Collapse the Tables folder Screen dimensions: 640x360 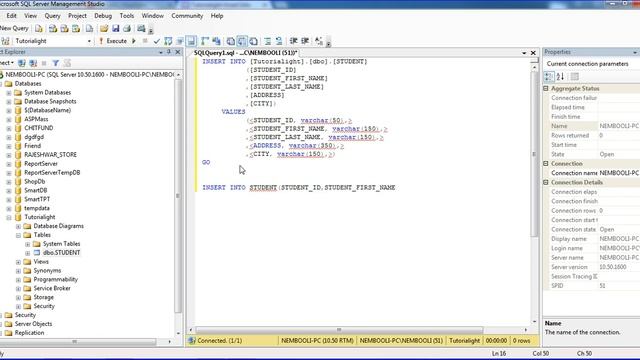click(x=18, y=235)
